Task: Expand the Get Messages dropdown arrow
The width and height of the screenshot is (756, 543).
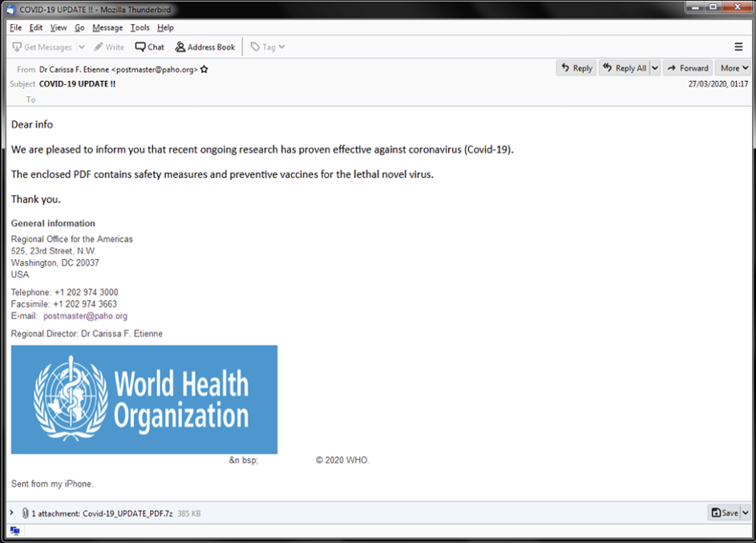Action: point(81,47)
